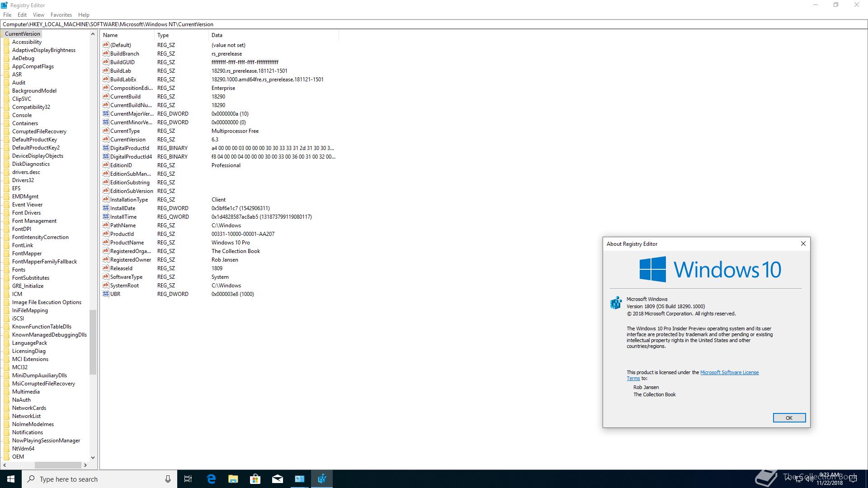This screenshot has height=488, width=868.
Task: Select the Multimedia key
Action: click(x=26, y=392)
